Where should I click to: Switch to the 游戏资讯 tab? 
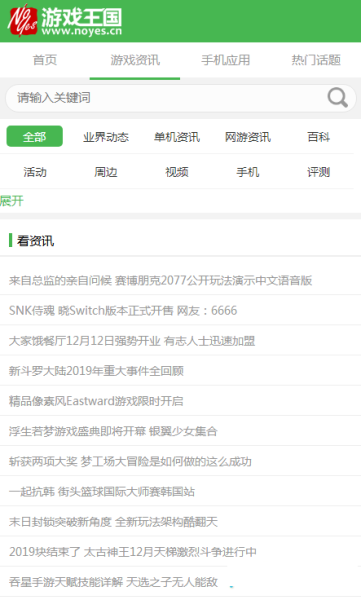[x=135, y=60]
